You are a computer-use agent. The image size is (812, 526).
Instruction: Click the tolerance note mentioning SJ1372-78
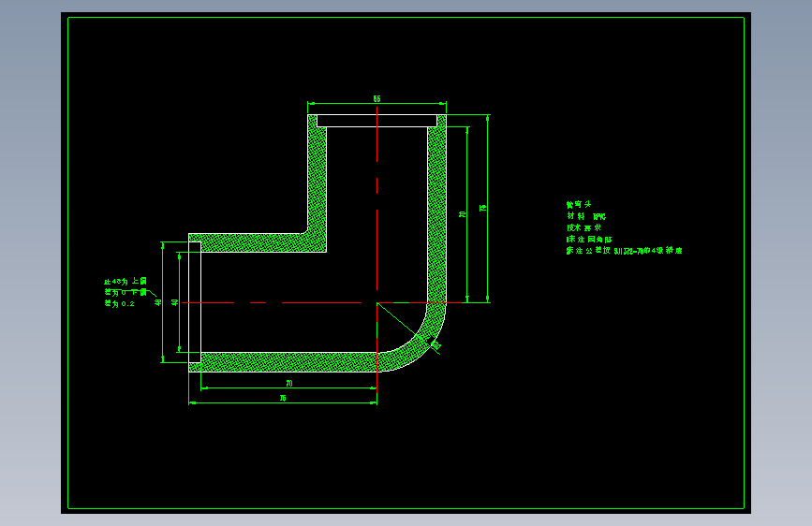coord(624,251)
